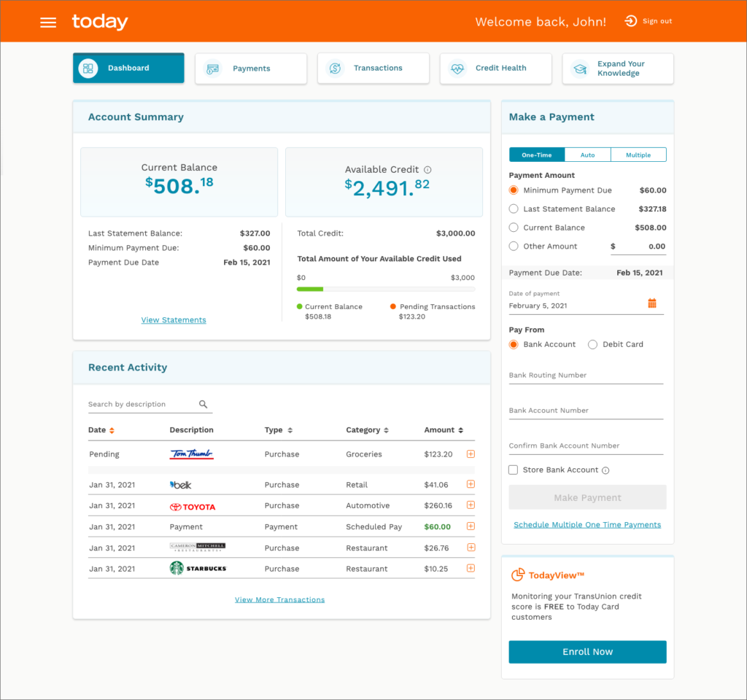747x700 pixels.
Task: Click the View Statements link
Action: tap(174, 320)
